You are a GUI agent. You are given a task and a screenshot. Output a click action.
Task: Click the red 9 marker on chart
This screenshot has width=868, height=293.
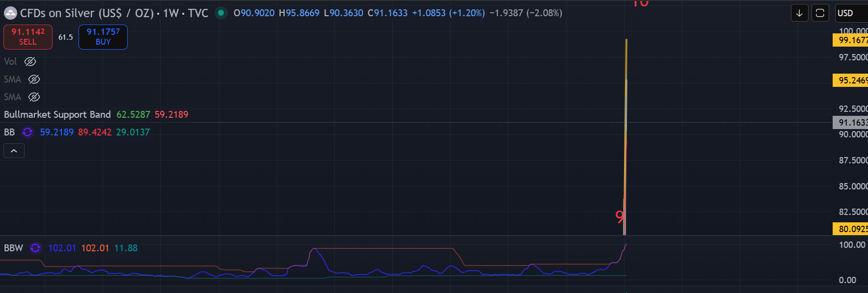[620, 216]
